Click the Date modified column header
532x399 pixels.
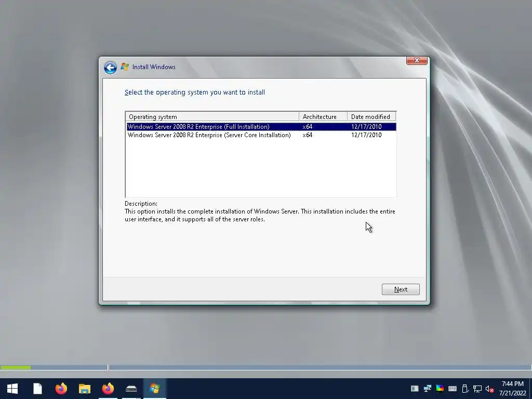click(x=372, y=117)
